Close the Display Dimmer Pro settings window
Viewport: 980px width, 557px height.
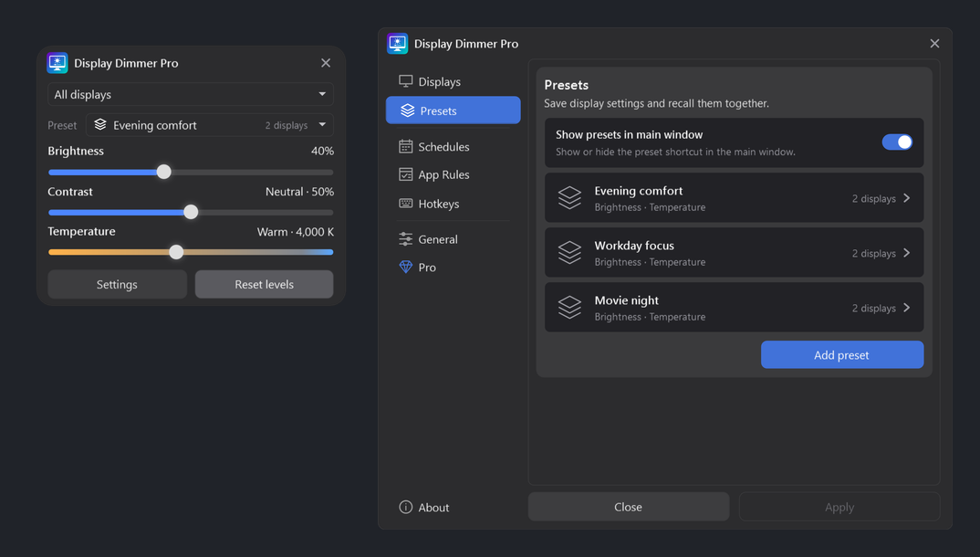pos(934,43)
